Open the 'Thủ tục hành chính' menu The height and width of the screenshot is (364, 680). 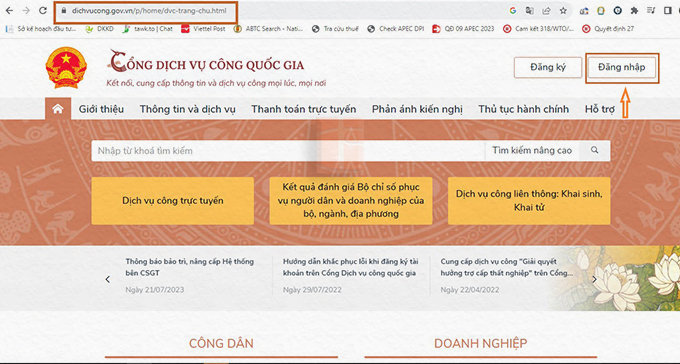(523, 109)
